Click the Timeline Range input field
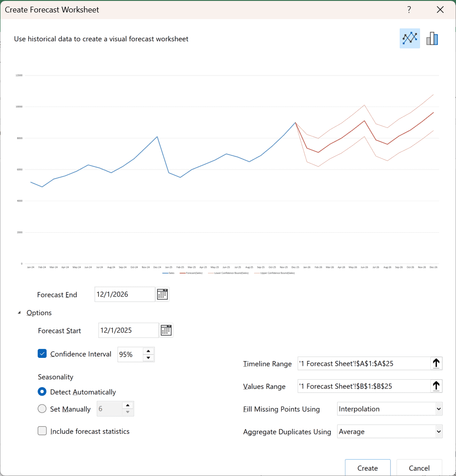Screen dimensions: 456x476 [364, 363]
